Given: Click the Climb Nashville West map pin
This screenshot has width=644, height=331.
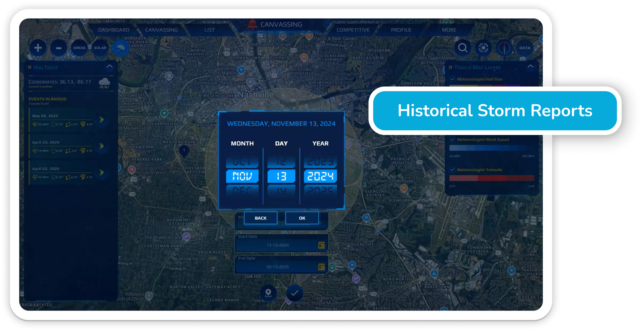Looking at the screenshot, I should pos(164,113).
